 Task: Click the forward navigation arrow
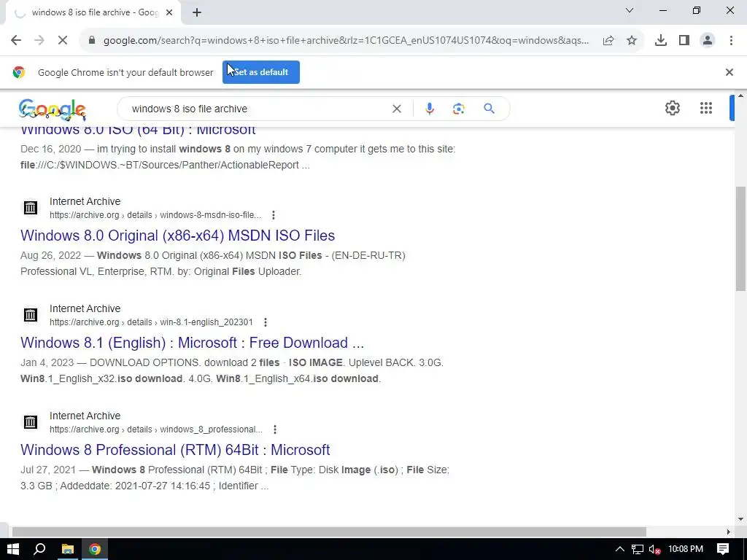click(39, 41)
